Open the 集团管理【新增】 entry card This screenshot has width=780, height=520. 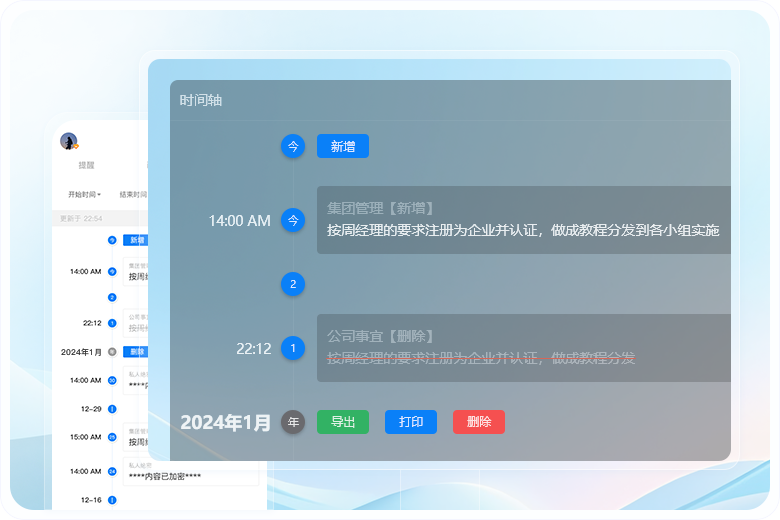[x=524, y=220]
